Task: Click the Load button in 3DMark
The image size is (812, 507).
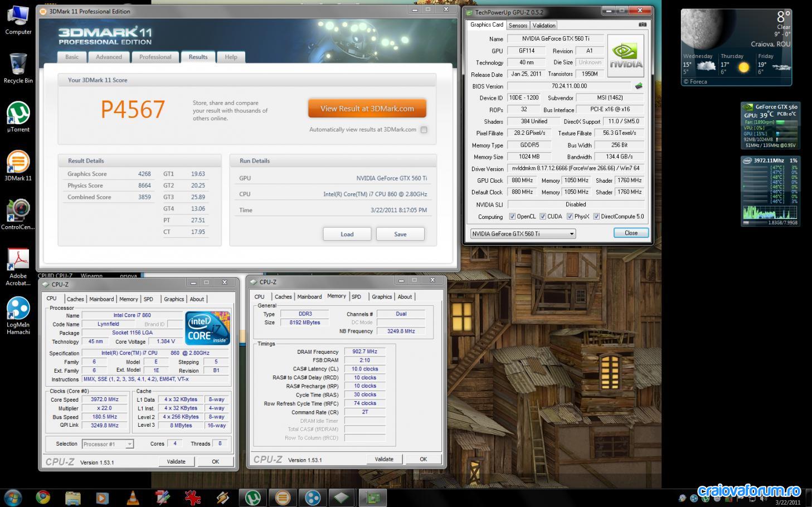Action: click(347, 234)
